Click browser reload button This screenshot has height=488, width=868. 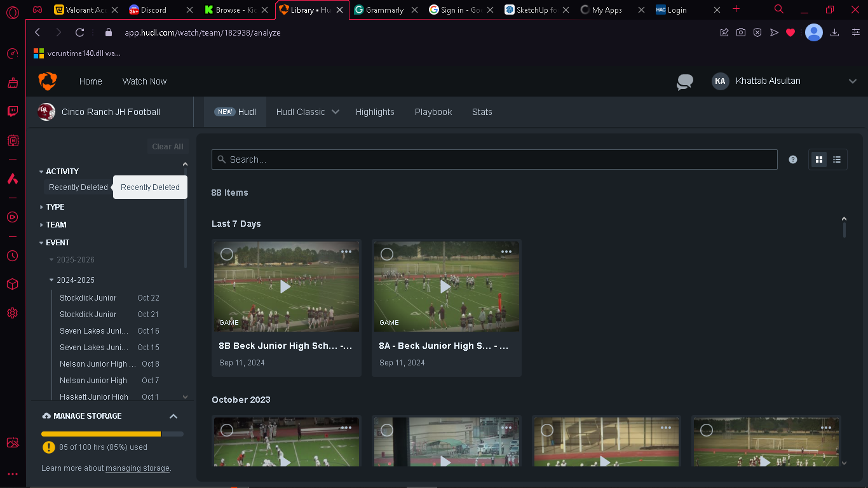79,32
